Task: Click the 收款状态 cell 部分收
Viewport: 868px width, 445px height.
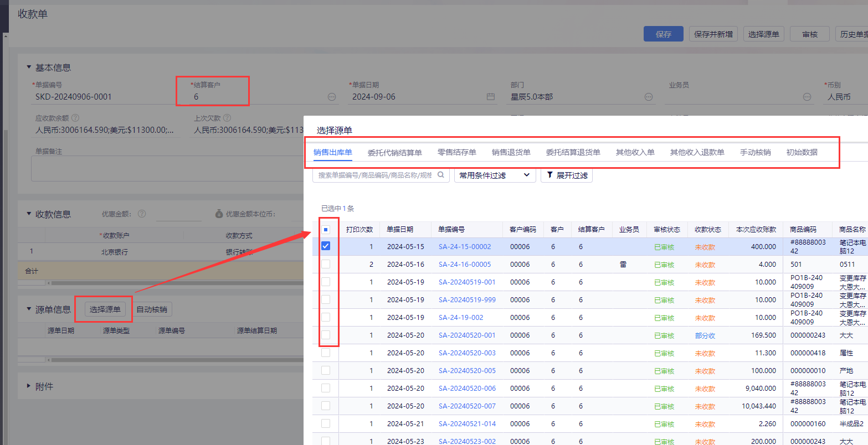Action: (705, 335)
